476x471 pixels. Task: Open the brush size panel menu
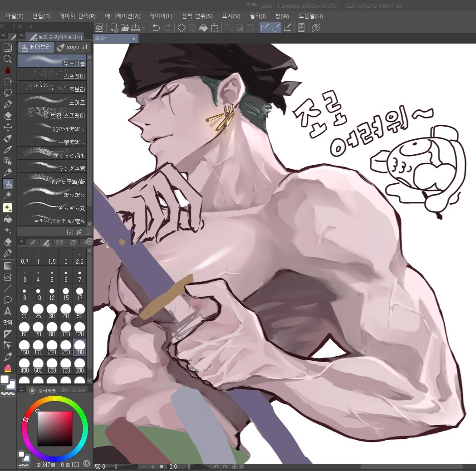21,242
